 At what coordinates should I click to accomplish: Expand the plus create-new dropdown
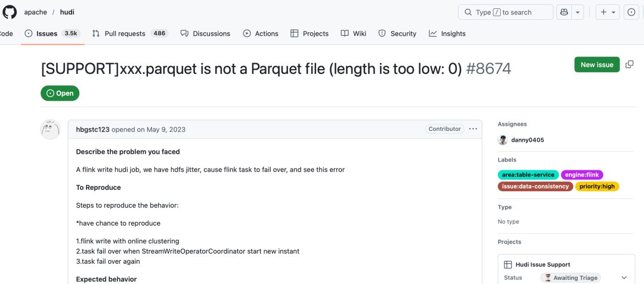(608, 13)
